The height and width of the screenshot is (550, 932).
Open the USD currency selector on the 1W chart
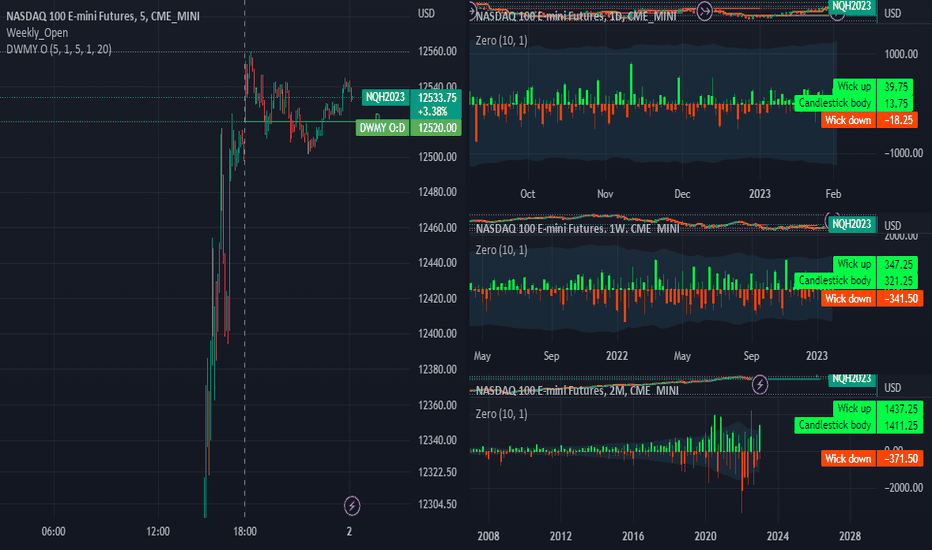click(892, 225)
